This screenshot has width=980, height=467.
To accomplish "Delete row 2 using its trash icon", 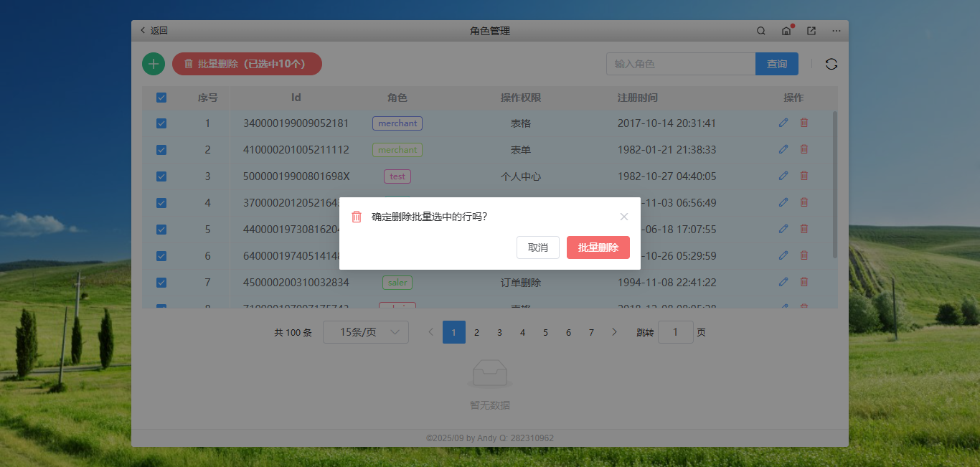I will point(804,149).
